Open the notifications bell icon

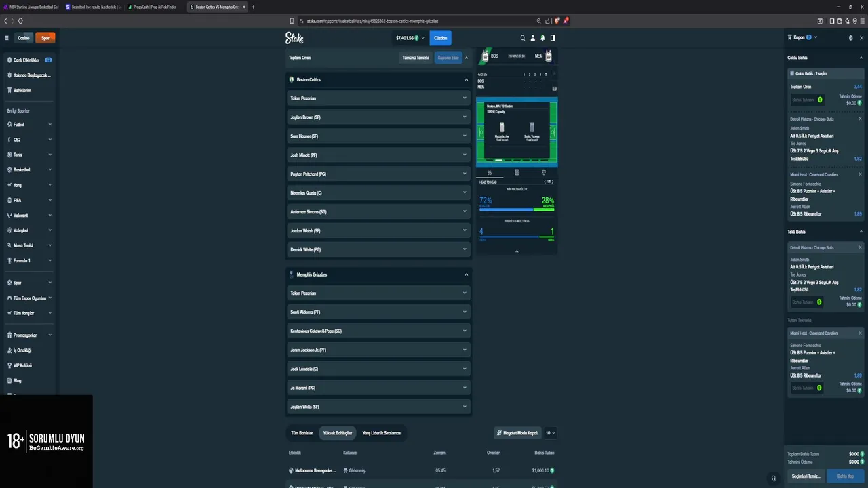(x=542, y=38)
